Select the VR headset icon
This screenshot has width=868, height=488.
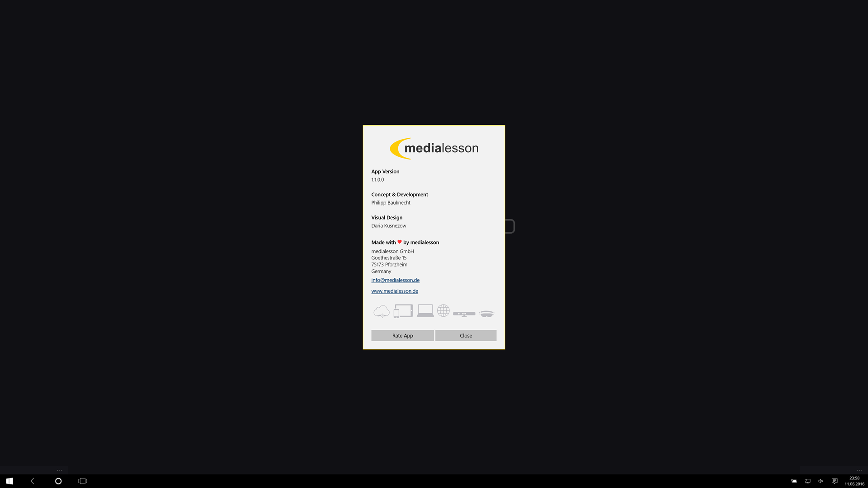coord(487,313)
